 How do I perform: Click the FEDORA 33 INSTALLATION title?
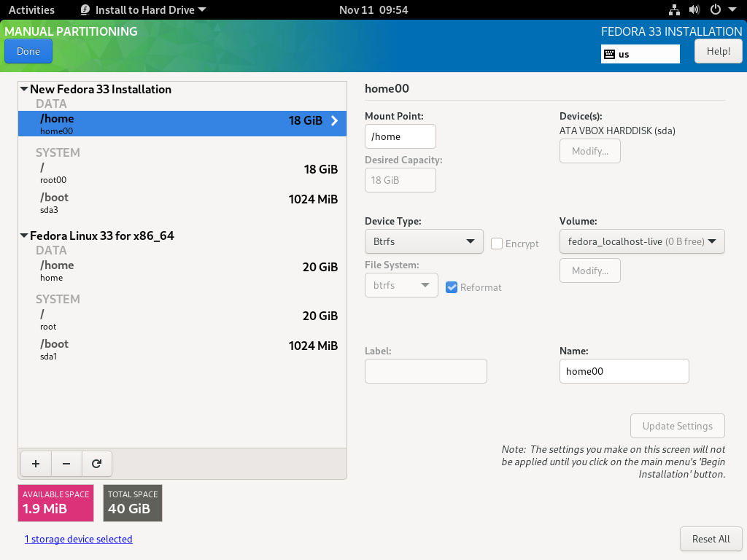click(x=671, y=32)
